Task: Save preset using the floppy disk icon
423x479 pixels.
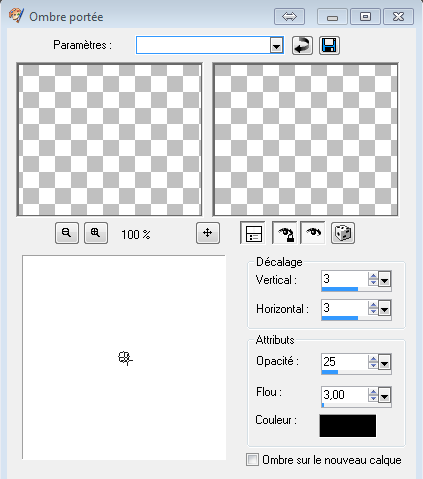Action: tap(329, 45)
